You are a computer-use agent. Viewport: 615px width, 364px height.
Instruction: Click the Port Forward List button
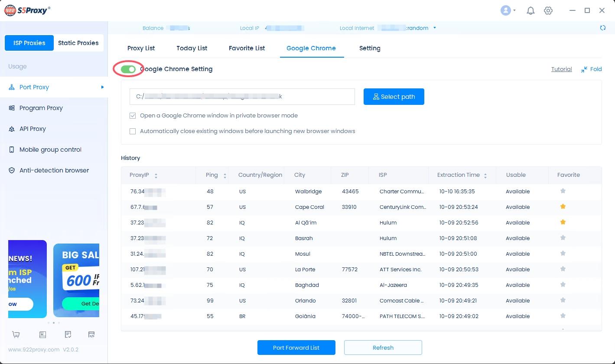pos(296,347)
